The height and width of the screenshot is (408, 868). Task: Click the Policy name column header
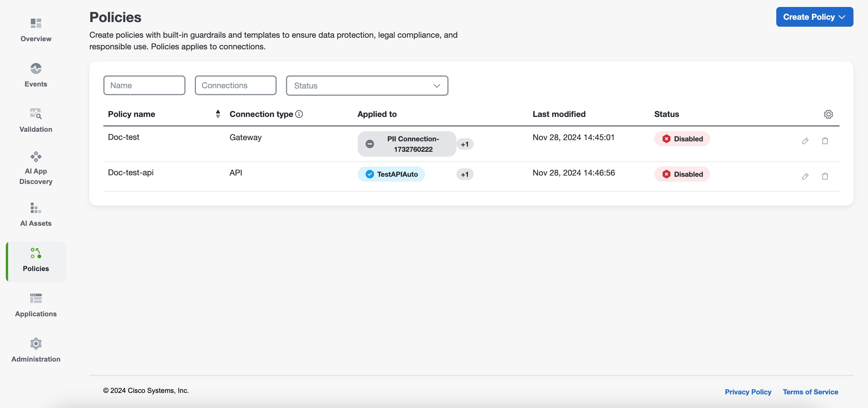coord(132,114)
